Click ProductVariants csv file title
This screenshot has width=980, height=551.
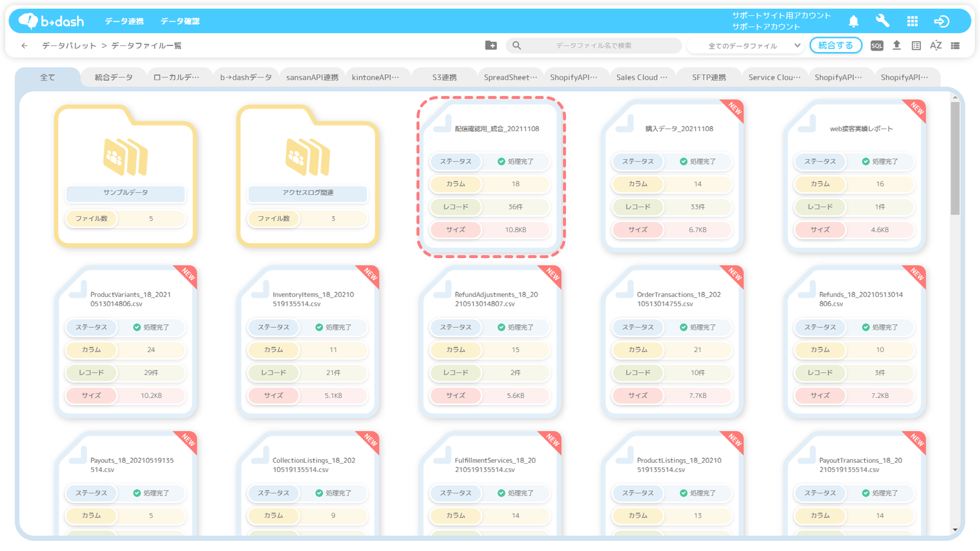pyautogui.click(x=131, y=299)
